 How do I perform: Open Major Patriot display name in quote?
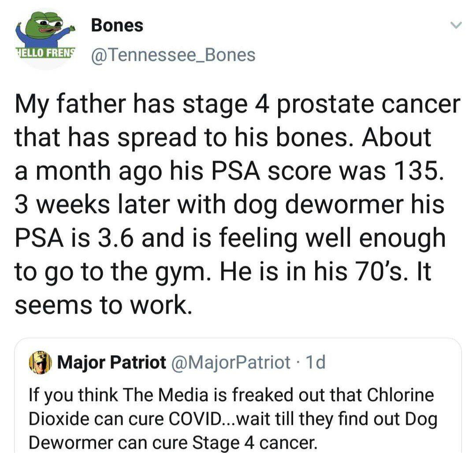[111, 362]
